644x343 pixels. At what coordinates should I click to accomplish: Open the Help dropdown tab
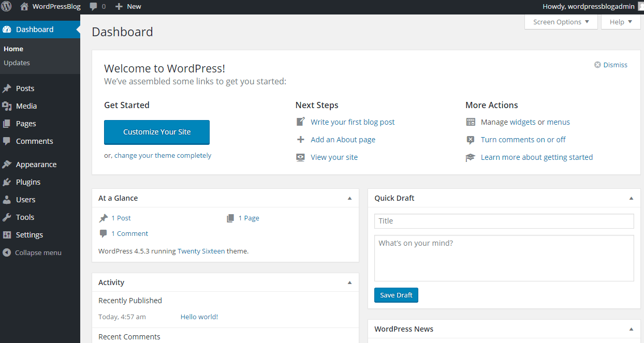click(621, 22)
